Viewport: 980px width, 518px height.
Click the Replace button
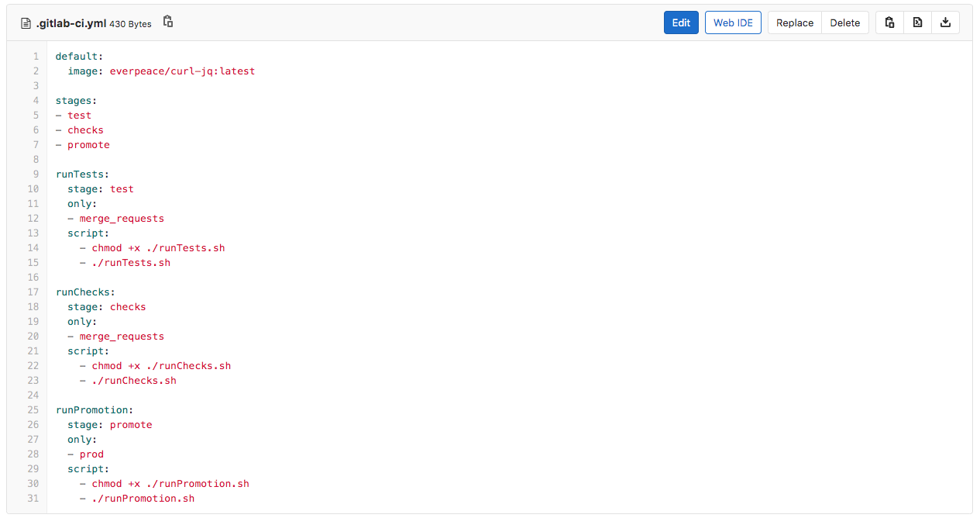click(x=795, y=22)
